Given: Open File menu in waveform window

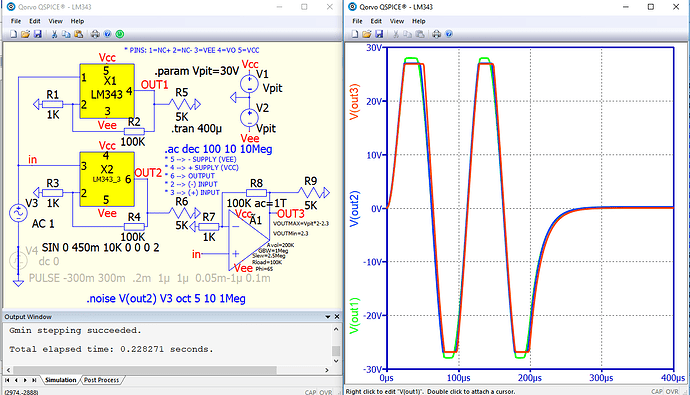Looking at the screenshot, I should point(357,21).
